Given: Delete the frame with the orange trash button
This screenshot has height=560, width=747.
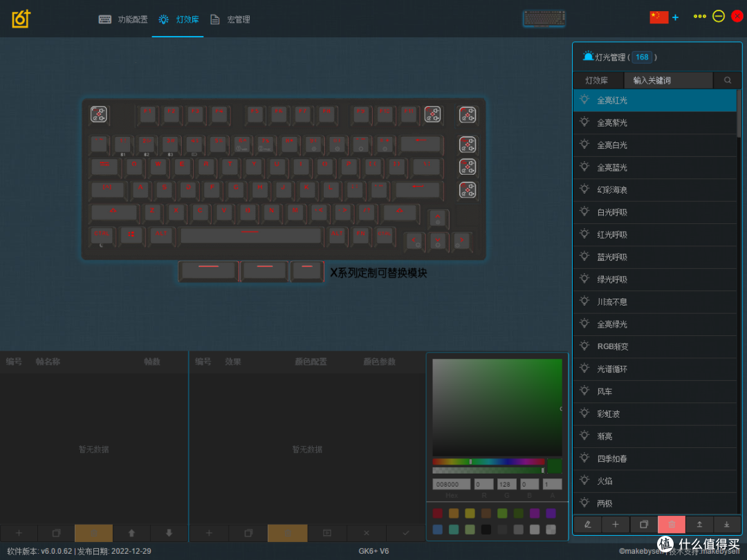Looking at the screenshot, I should 94,533.
